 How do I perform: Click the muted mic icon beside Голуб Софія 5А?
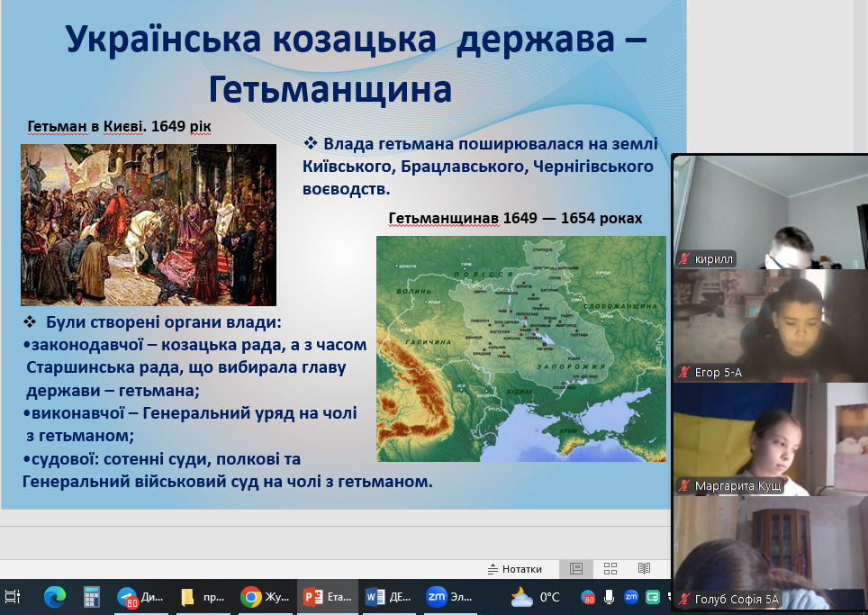[x=685, y=599]
